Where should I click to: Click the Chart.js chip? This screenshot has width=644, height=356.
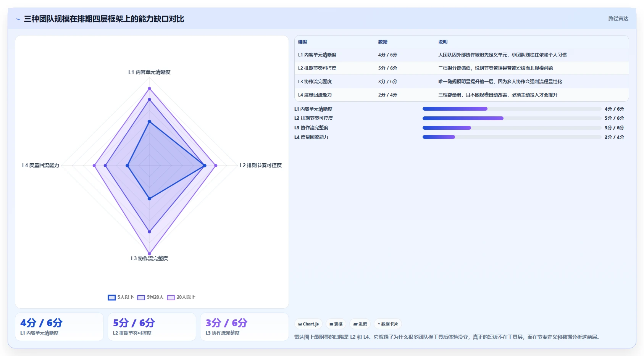(308, 324)
